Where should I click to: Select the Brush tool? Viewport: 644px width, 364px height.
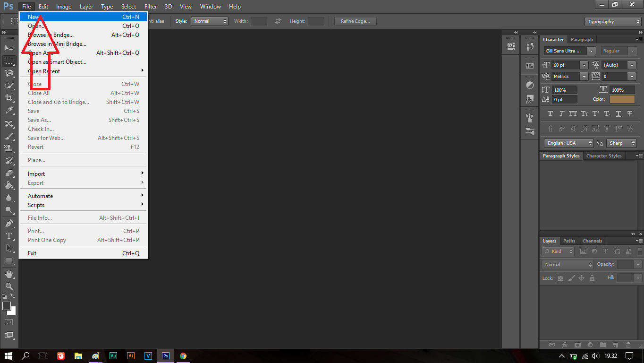coord(9,136)
